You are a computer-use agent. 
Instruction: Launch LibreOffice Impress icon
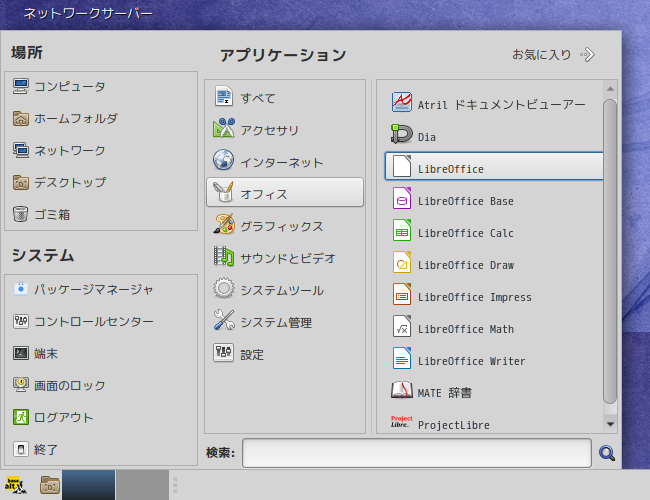pyautogui.click(x=401, y=294)
